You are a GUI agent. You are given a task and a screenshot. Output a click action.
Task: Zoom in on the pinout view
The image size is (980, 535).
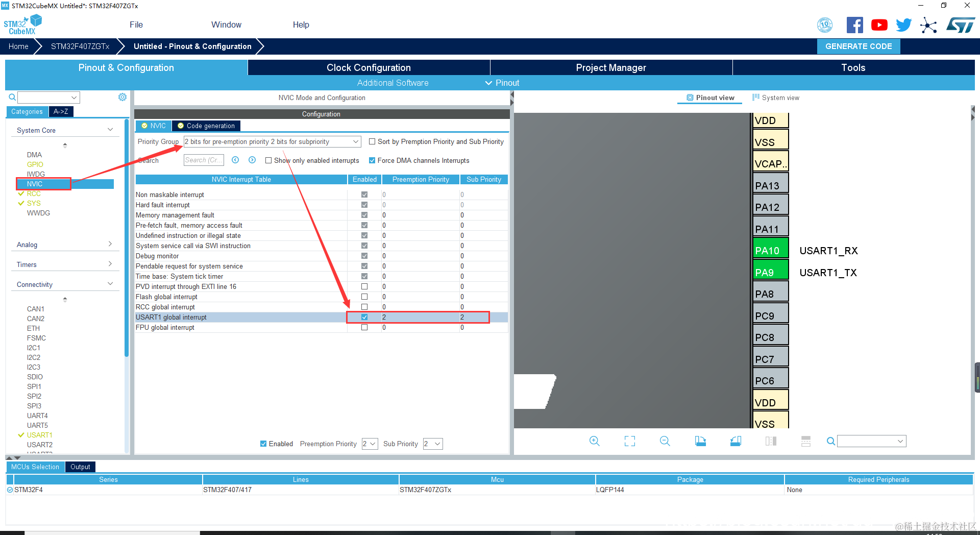pyautogui.click(x=595, y=441)
